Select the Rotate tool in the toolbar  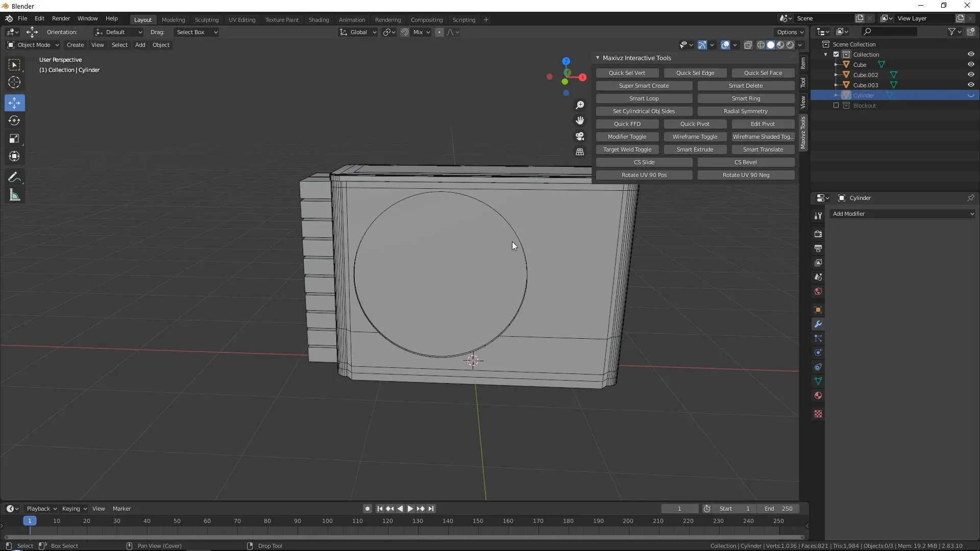(14, 121)
